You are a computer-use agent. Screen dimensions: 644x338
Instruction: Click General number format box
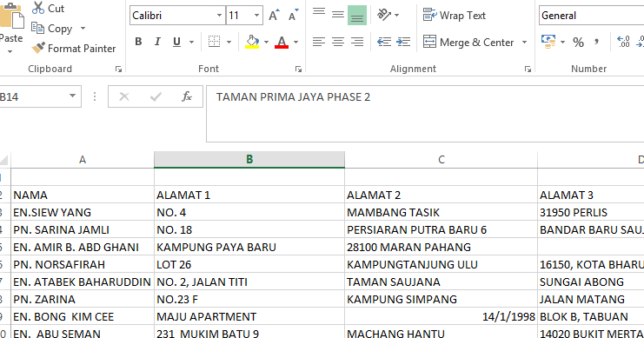click(x=592, y=16)
